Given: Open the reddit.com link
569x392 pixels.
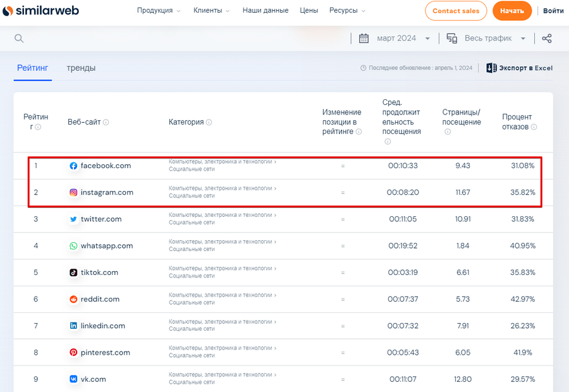Looking at the screenshot, I should click(x=100, y=299).
